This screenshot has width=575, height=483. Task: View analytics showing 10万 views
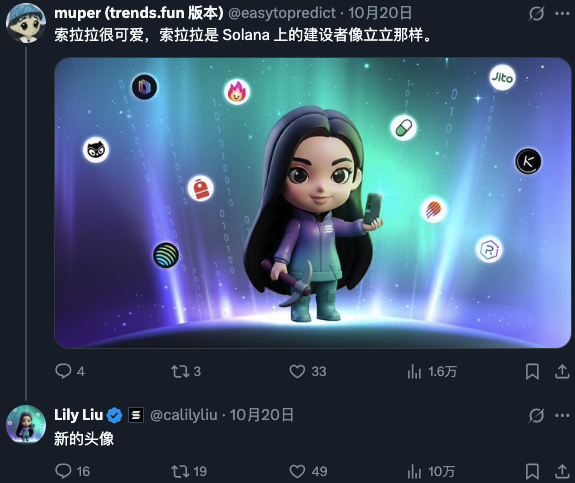coord(414,472)
